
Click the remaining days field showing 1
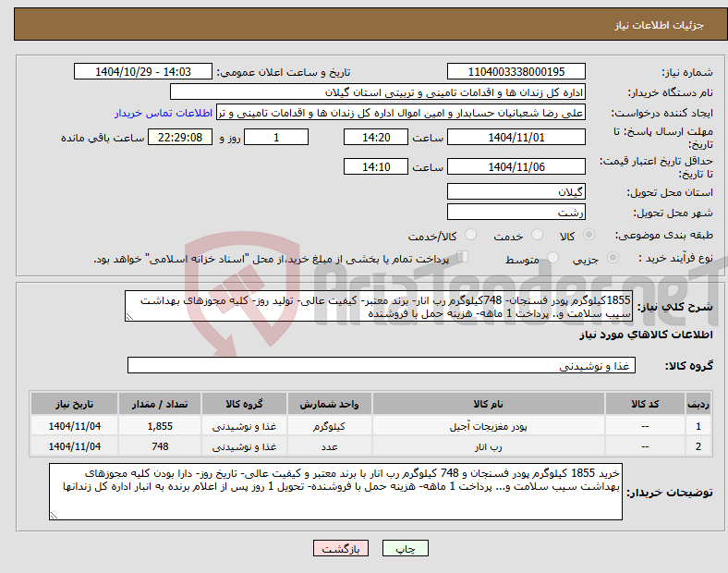coord(276,138)
